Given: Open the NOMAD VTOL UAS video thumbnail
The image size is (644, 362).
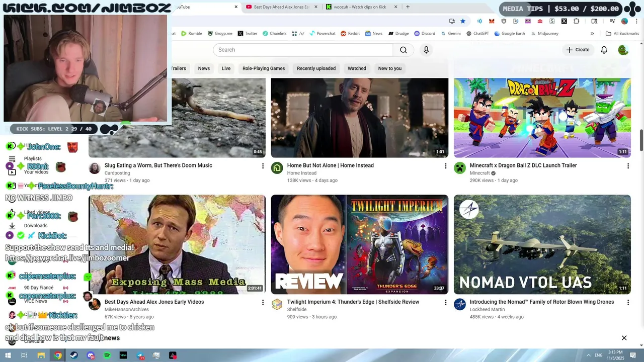Looking at the screenshot, I should pyautogui.click(x=542, y=245).
